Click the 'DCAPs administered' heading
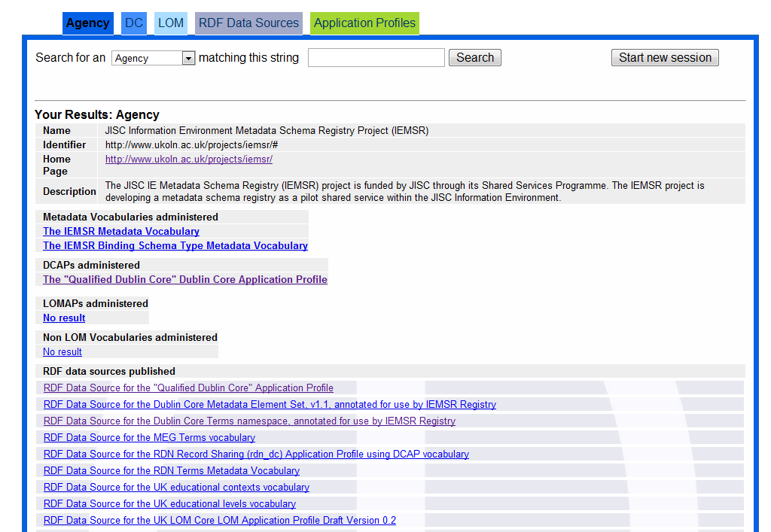This screenshot has height=532, width=771. [x=91, y=266]
